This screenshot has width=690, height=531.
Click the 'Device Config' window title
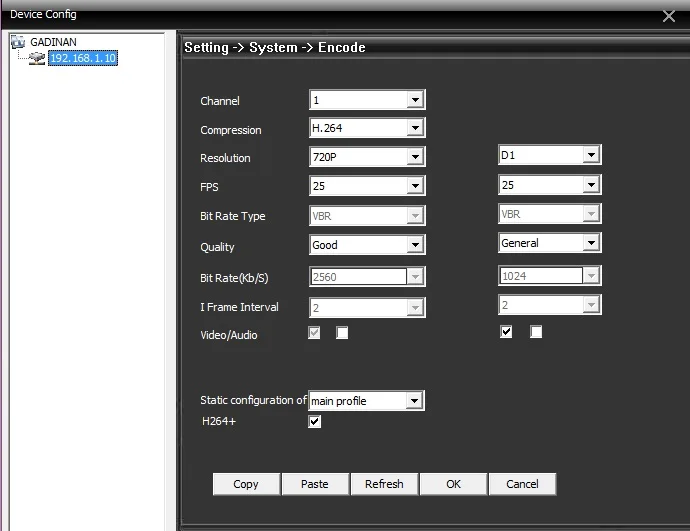pyautogui.click(x=43, y=14)
